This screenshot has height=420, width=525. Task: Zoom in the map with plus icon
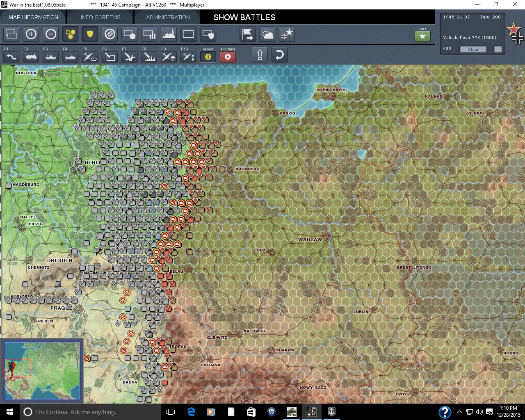coord(31,34)
